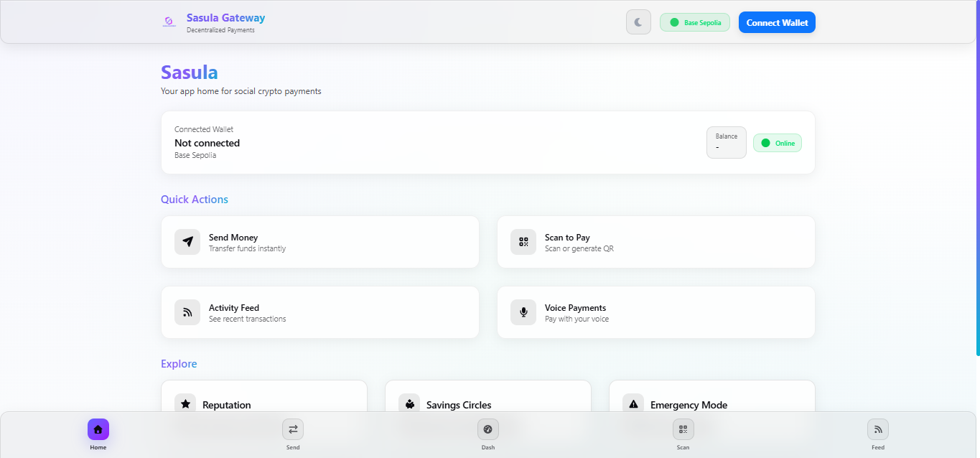Go to Scan in bottom navigation
980x458 pixels.
tap(683, 434)
